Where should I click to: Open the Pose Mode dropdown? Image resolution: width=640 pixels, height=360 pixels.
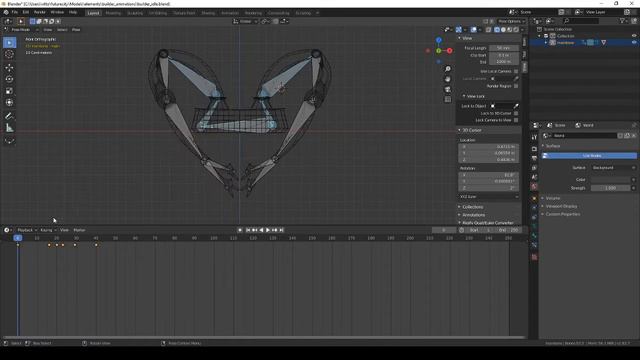coord(24,30)
